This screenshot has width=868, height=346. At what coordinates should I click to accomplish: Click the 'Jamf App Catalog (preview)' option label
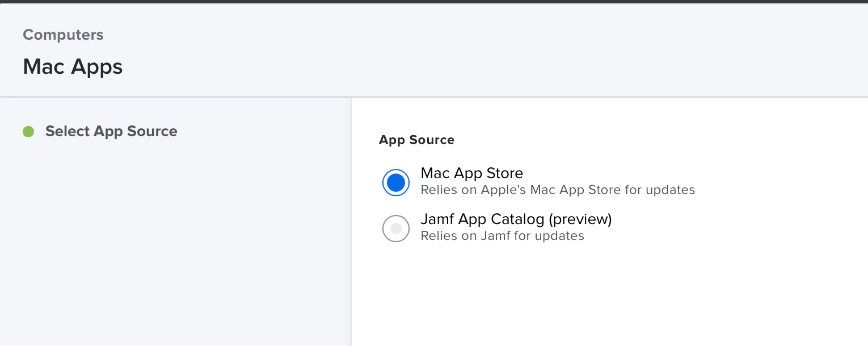(x=516, y=219)
